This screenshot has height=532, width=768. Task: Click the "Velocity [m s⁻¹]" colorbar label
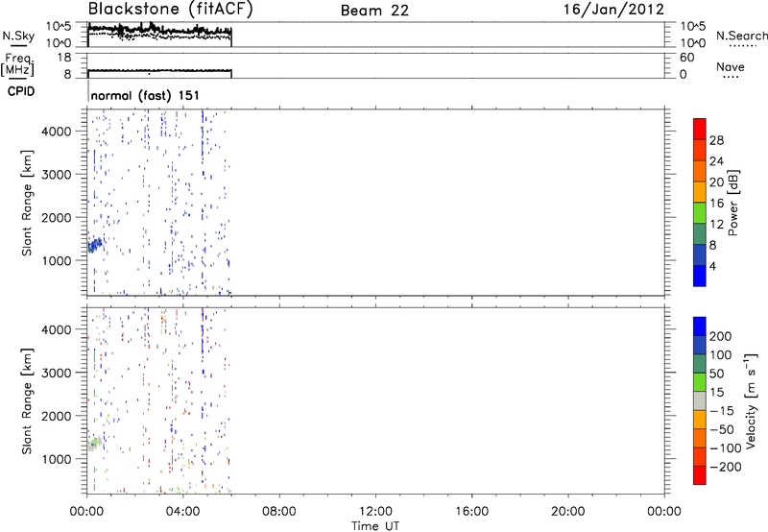click(x=751, y=400)
